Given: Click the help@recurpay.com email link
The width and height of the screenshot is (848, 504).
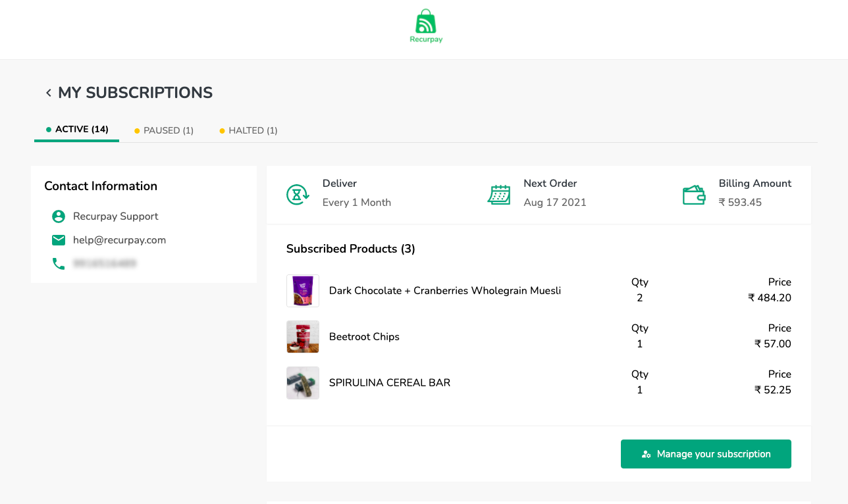Looking at the screenshot, I should 119,239.
